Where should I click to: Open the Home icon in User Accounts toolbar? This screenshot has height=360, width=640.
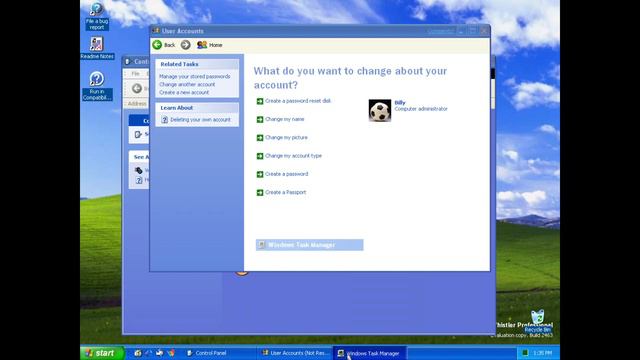(209, 45)
